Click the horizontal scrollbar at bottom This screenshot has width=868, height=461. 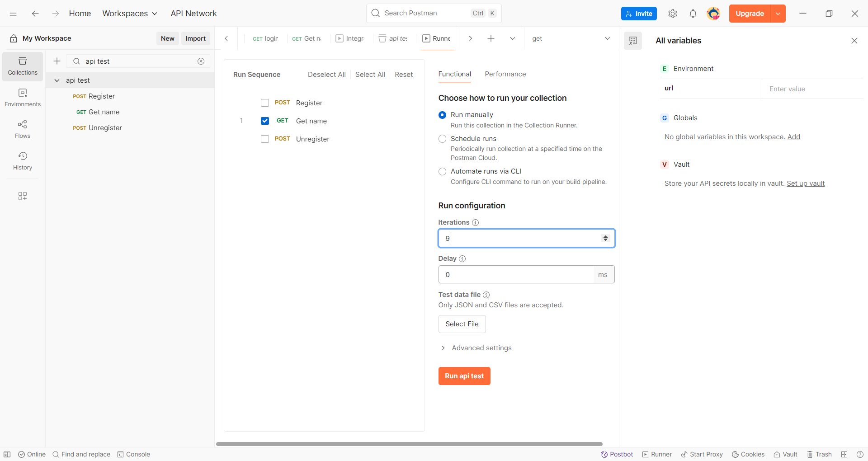point(409,444)
